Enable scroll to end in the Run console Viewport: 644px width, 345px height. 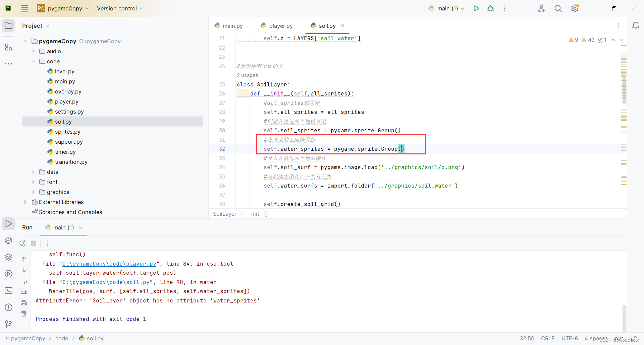pyautogui.click(x=24, y=292)
